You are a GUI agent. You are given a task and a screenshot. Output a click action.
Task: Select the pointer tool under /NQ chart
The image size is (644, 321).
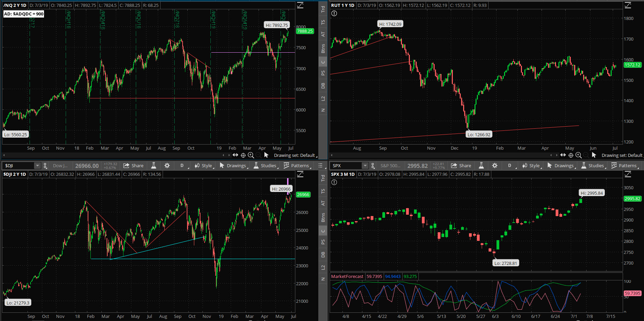pos(266,155)
